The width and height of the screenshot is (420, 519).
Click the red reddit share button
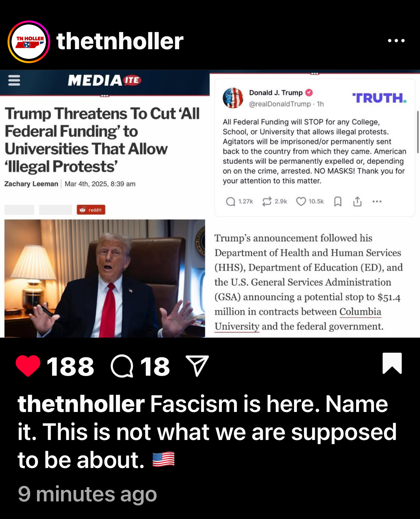[x=91, y=210]
